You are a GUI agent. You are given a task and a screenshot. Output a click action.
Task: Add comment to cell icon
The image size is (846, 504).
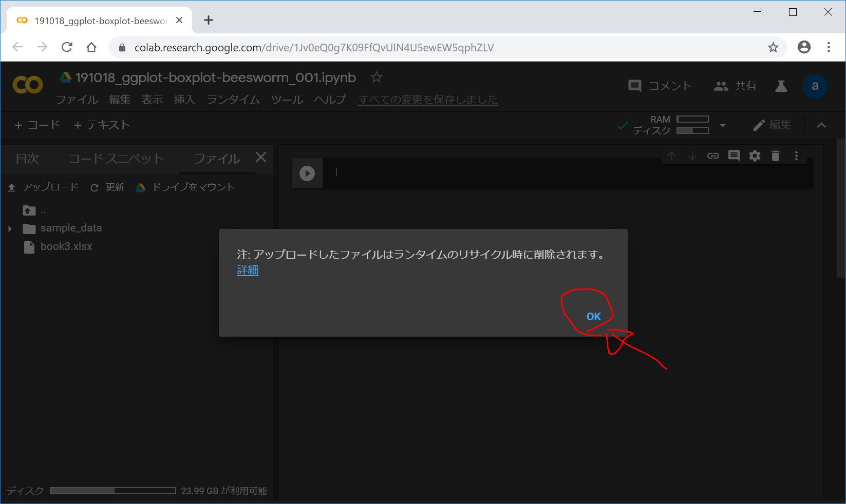coord(734,156)
